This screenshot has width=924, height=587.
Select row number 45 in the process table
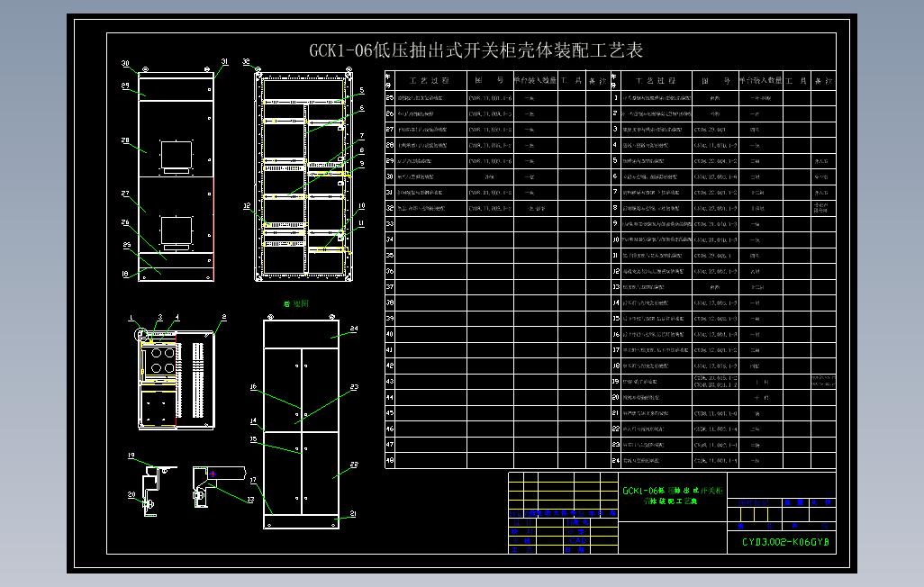pos(390,413)
